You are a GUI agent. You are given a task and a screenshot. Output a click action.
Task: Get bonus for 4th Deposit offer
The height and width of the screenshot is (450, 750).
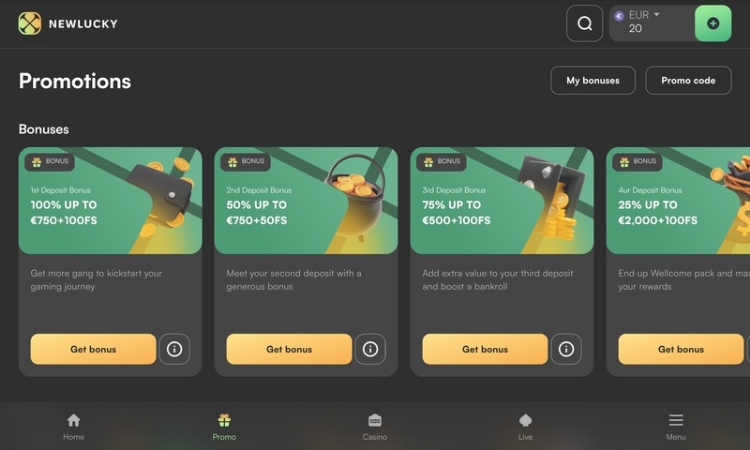(x=681, y=349)
